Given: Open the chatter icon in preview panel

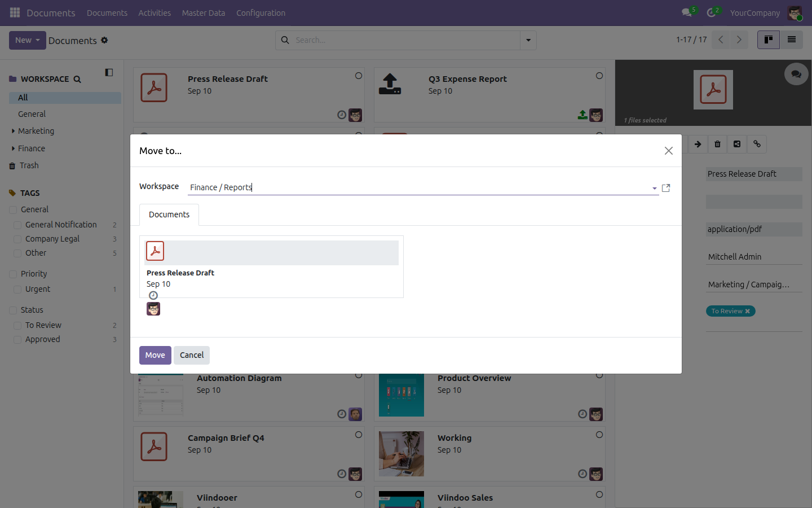Looking at the screenshot, I should click(796, 74).
